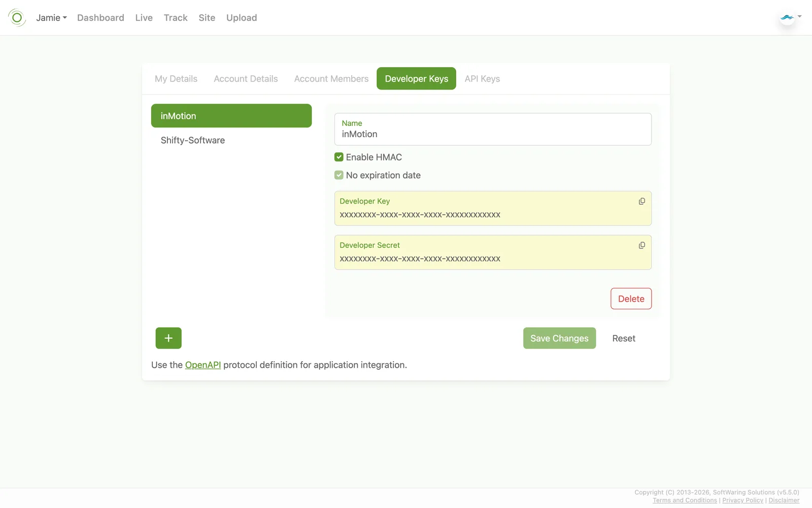Delete the inMotion developer key
Image resolution: width=812 pixels, height=508 pixels.
[x=631, y=299]
